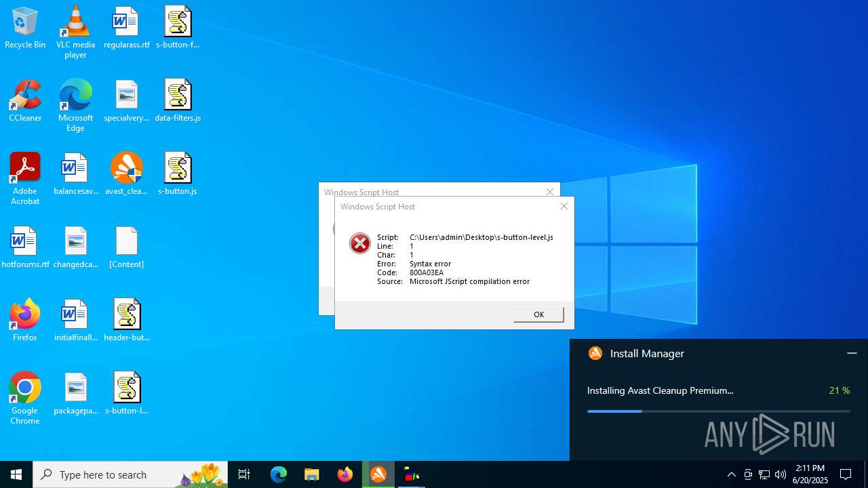
Task: Select the initialfinall... Word document
Action: click(x=75, y=321)
